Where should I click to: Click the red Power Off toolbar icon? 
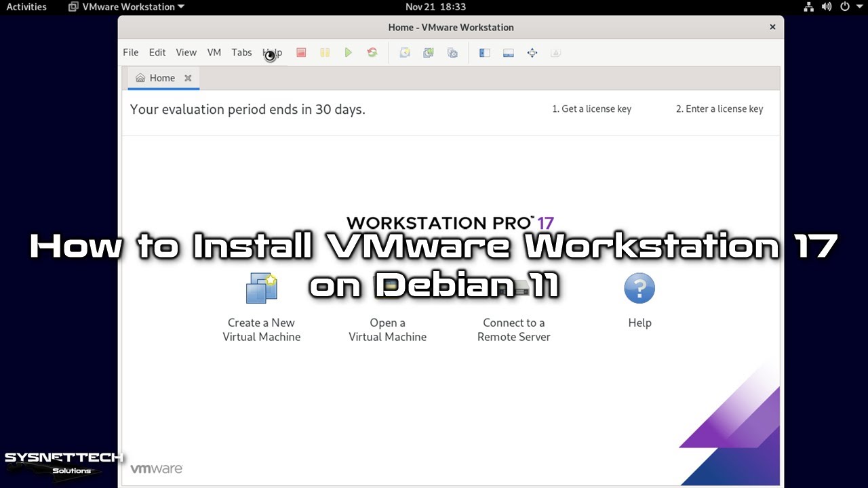301,53
